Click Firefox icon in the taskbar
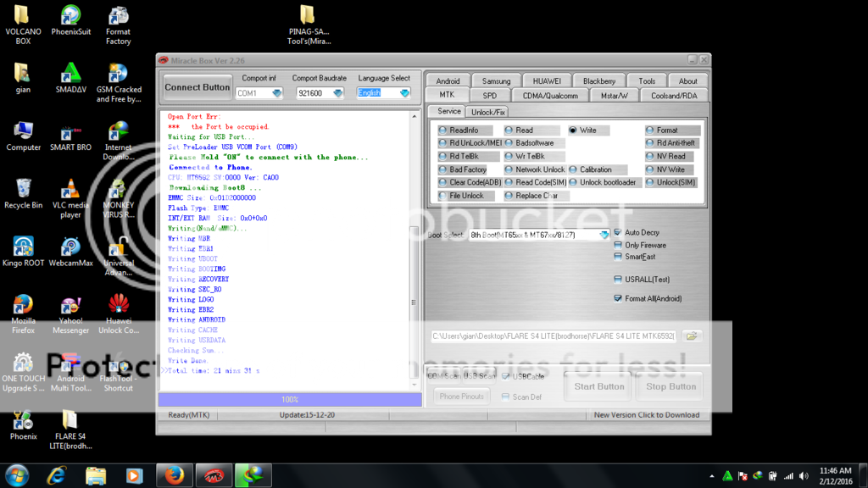Screen dimensions: 868x488 click(x=175, y=475)
